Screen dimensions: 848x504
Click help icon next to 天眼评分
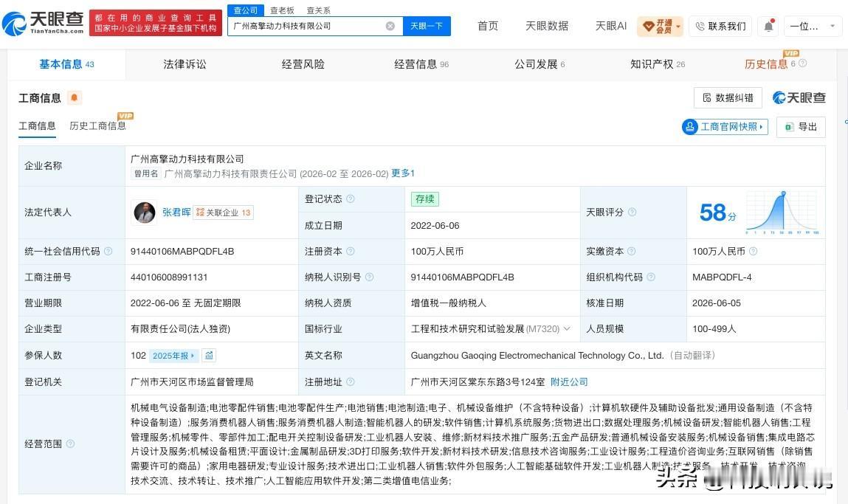(x=632, y=212)
